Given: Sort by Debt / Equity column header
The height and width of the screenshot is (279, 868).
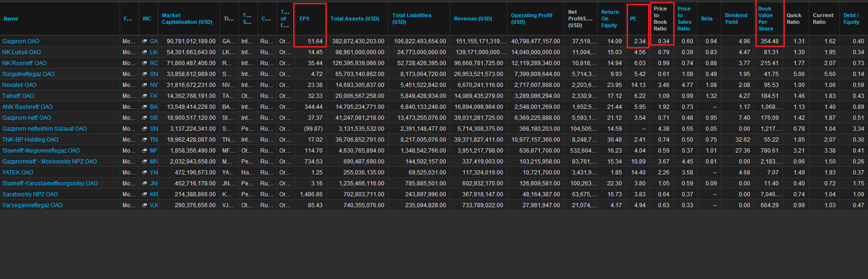Looking at the screenshot, I should click(851, 19).
